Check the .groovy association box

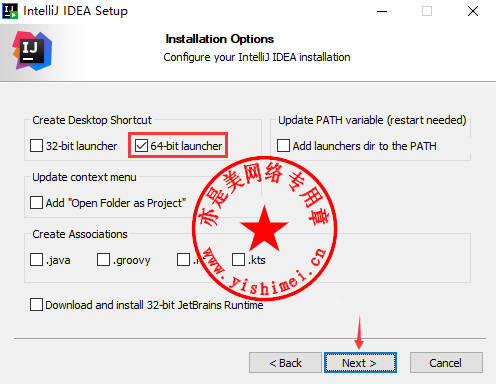tap(103, 260)
